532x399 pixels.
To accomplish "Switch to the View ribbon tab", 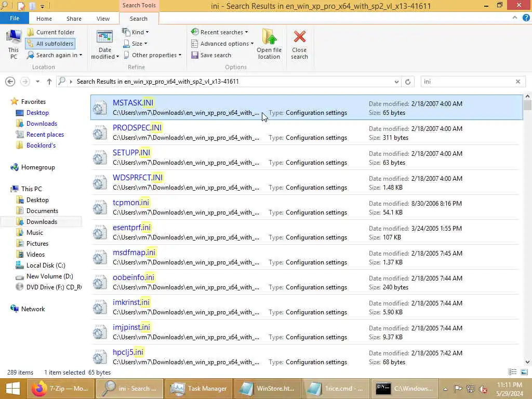I will click(x=103, y=19).
